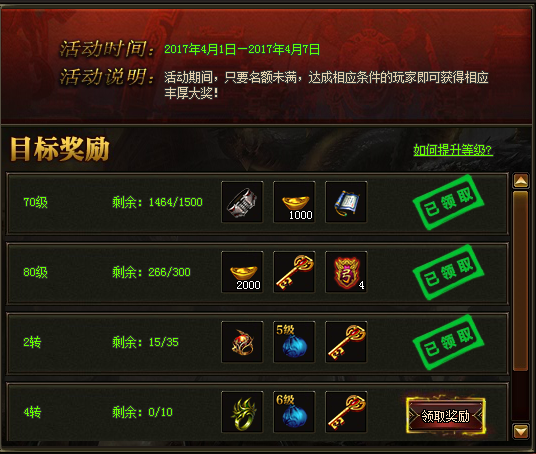The width and height of the screenshot is (536, 454).
Task: Click the 领取奖励 claim reward button
Action: click(x=446, y=416)
